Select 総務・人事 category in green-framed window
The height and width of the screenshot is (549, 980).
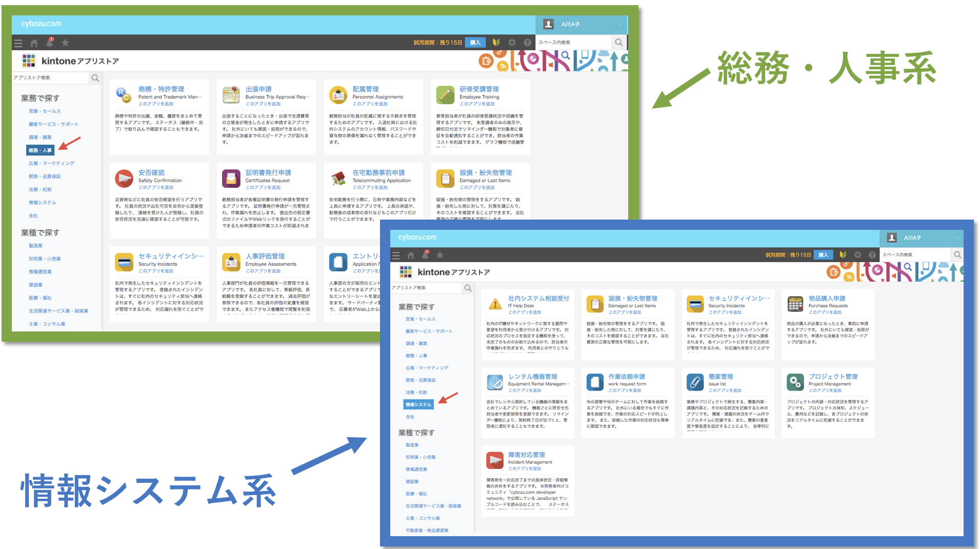point(40,150)
